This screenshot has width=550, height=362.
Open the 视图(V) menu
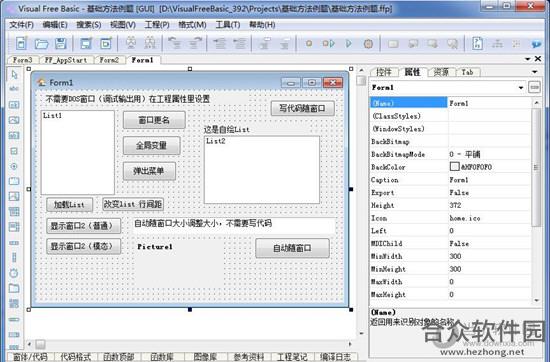coord(123,25)
